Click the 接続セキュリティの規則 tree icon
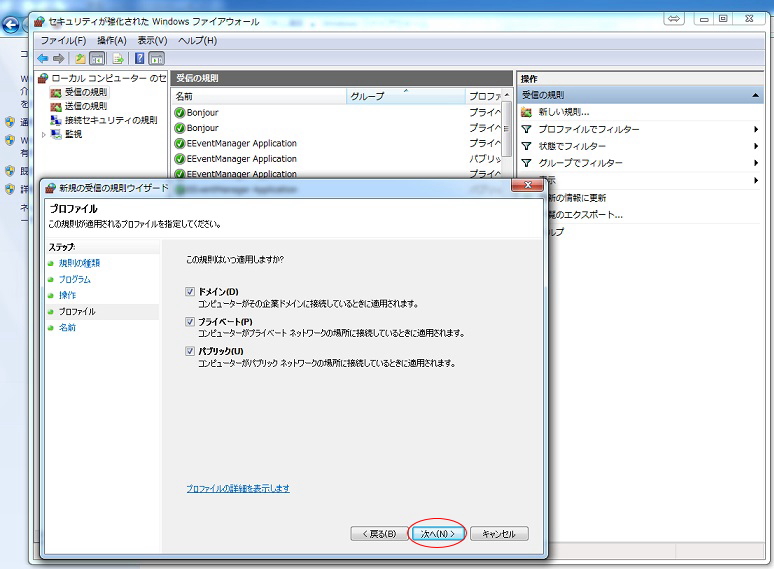 point(56,120)
